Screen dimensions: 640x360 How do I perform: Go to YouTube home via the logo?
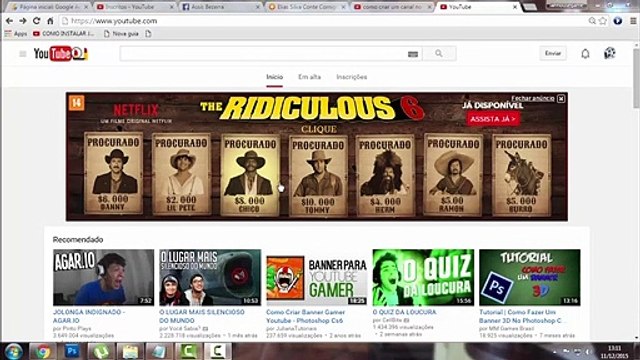60,53
